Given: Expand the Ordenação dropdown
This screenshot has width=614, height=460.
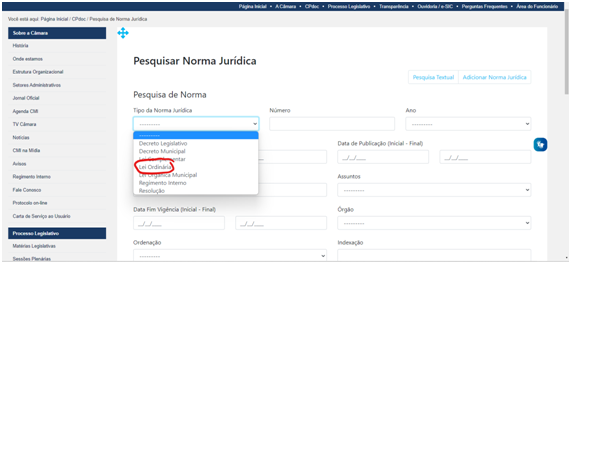Looking at the screenshot, I should 229,255.
